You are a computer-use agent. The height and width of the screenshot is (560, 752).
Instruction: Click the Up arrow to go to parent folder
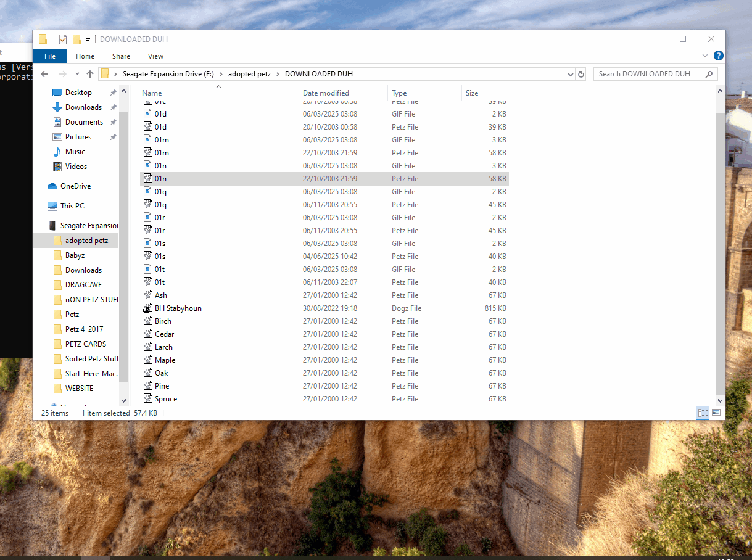point(90,74)
